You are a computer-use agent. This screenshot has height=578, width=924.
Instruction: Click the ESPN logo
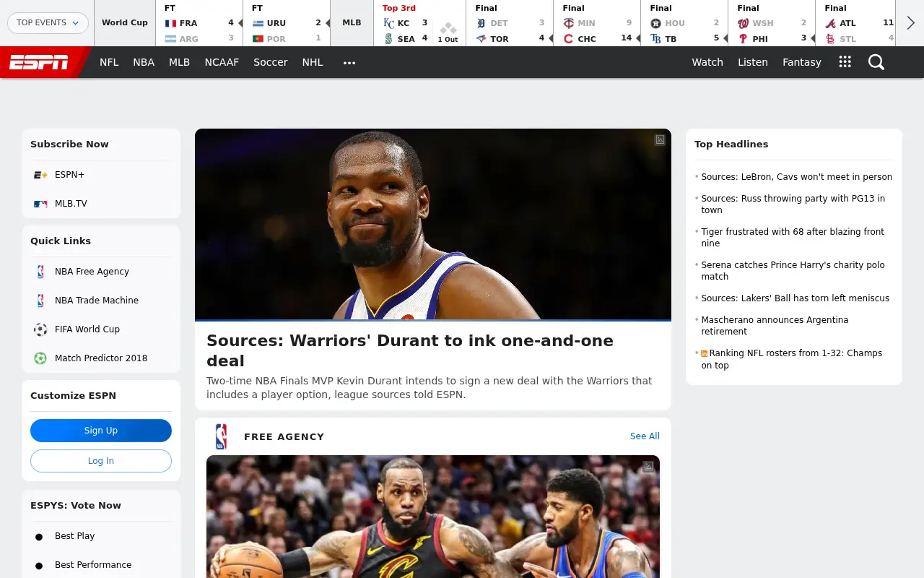pyautogui.click(x=39, y=62)
